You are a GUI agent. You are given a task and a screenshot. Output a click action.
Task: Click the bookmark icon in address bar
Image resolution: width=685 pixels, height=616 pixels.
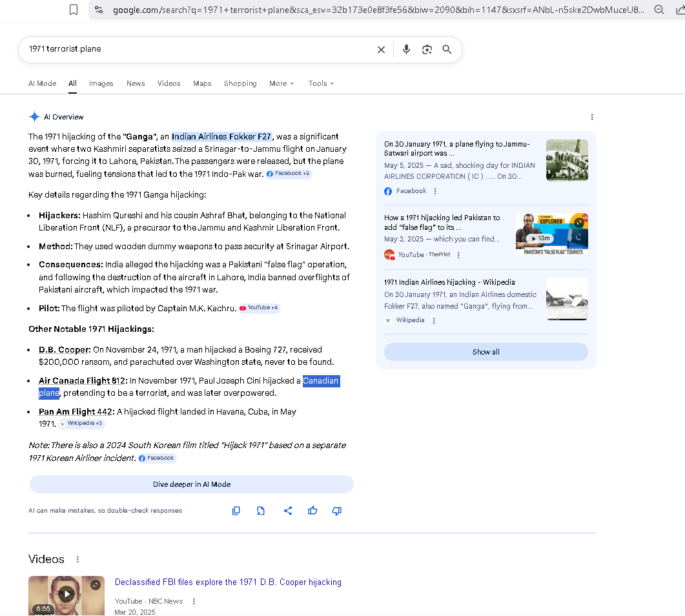click(74, 10)
